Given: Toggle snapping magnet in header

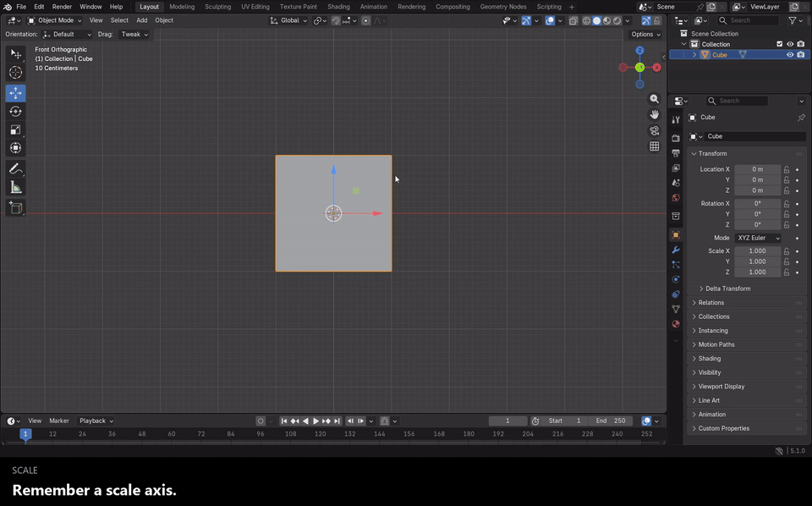Looking at the screenshot, I should [336, 20].
